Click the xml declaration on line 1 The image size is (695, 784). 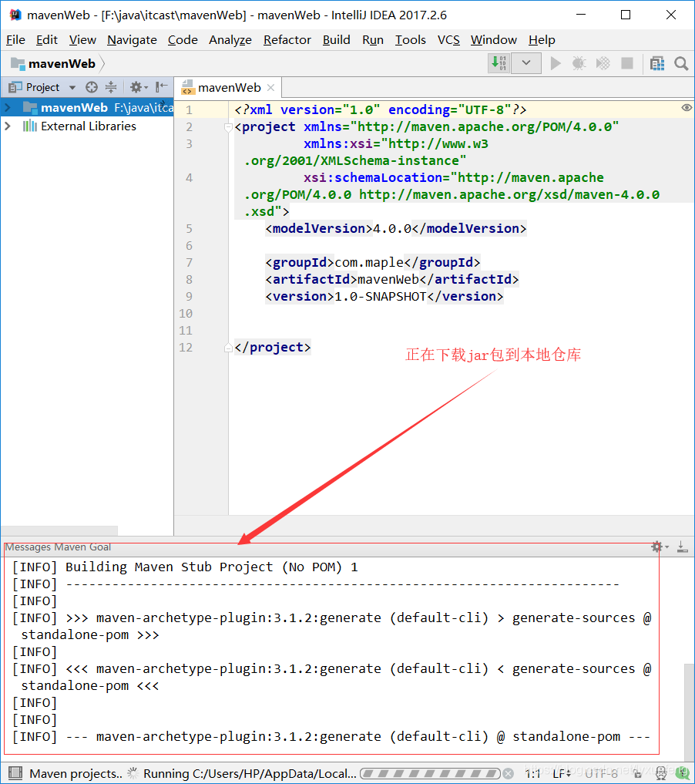coord(380,110)
